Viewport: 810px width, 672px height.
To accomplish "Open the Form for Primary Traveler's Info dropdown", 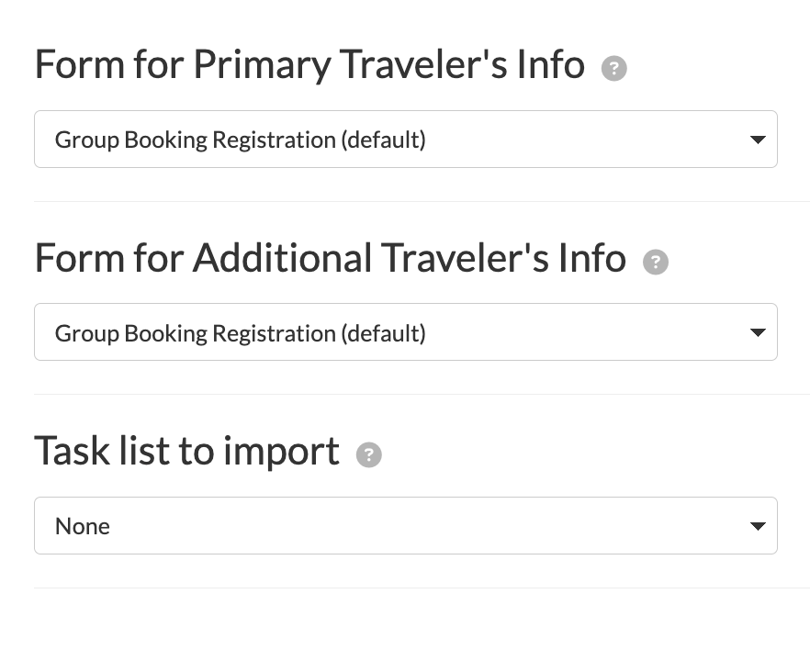I will tap(405, 140).
